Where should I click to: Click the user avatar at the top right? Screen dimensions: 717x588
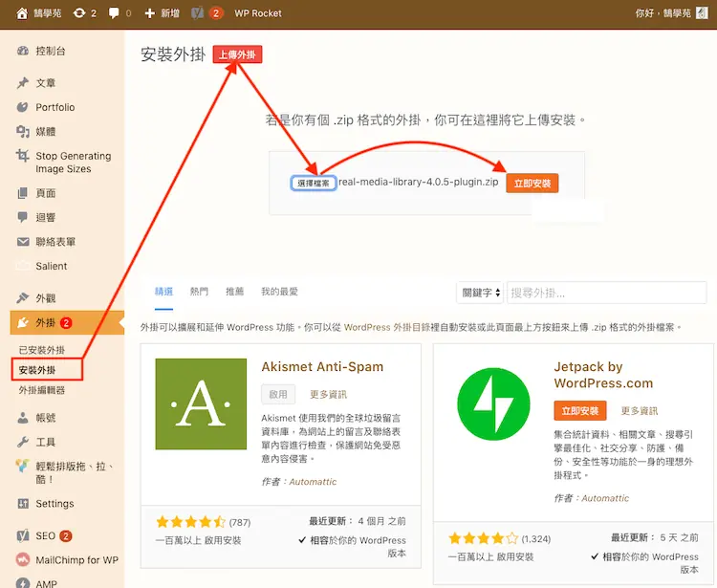coord(702,12)
